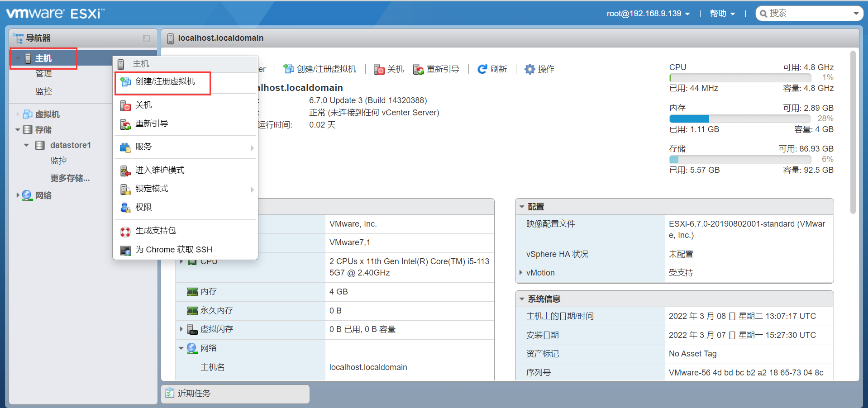Click the toolbar Refresh (刷新) icon
868x408 pixels.
(482, 69)
